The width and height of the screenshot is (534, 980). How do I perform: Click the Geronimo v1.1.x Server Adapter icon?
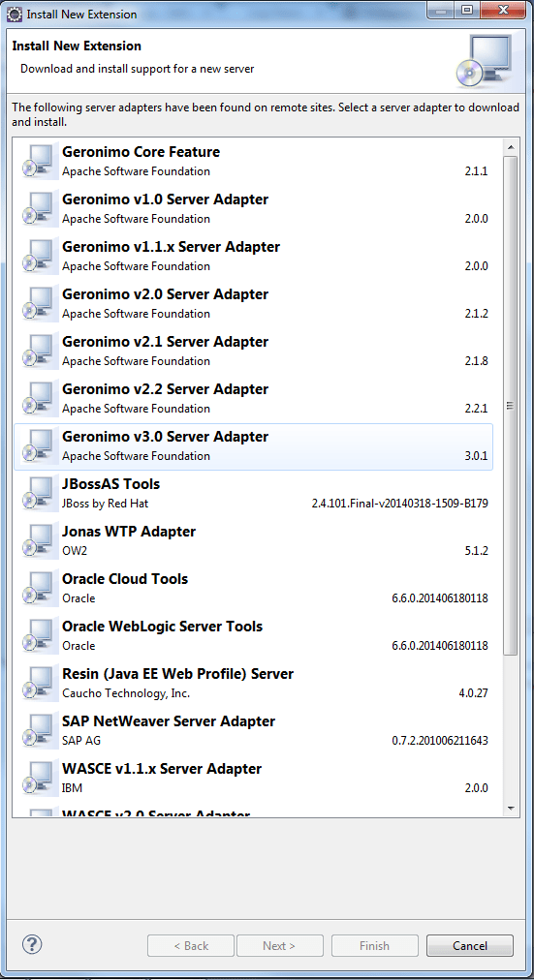39,257
